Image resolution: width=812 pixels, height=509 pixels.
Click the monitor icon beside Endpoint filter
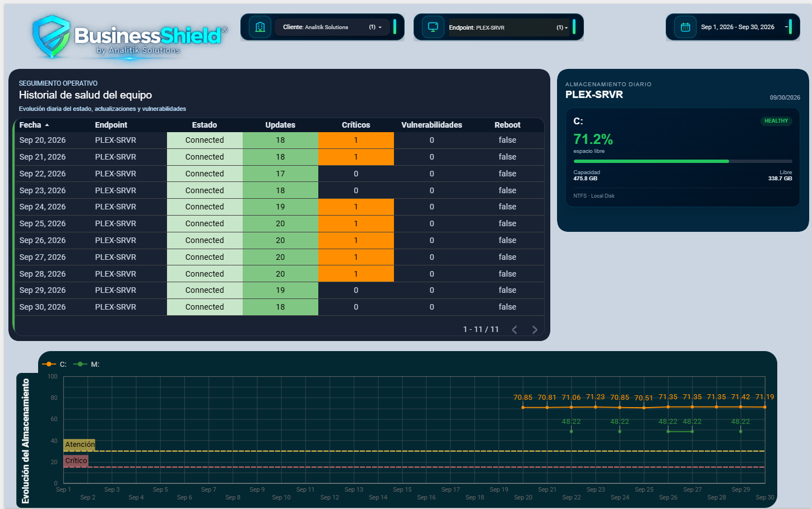pos(433,27)
